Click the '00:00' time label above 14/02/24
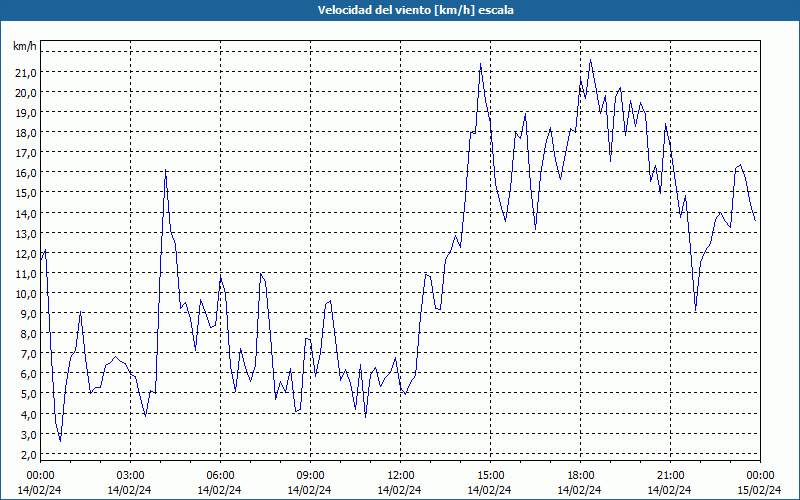This screenshot has width=800, height=500. pos(40,475)
